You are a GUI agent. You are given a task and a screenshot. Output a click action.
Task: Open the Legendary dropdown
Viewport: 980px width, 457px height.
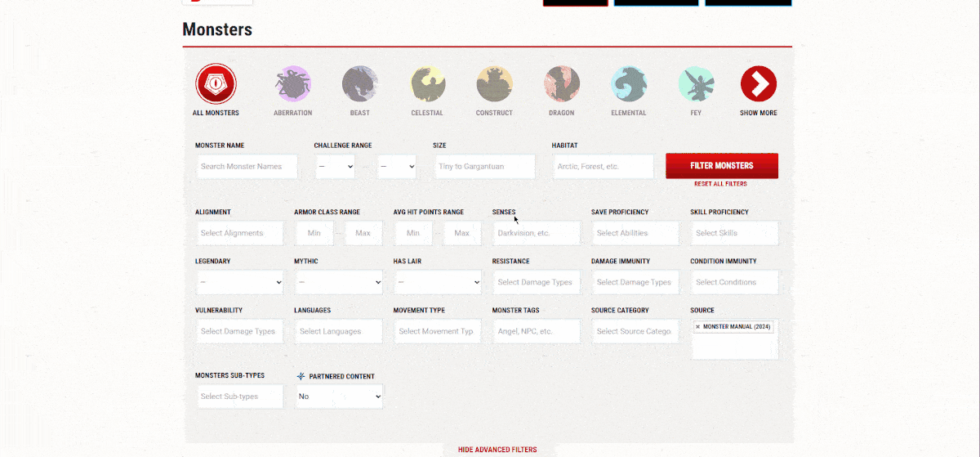(x=239, y=282)
